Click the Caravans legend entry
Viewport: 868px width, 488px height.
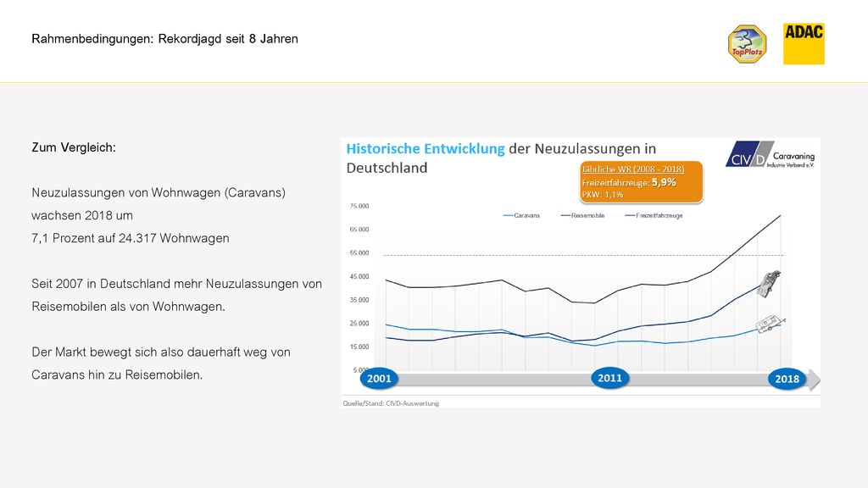tap(521, 216)
